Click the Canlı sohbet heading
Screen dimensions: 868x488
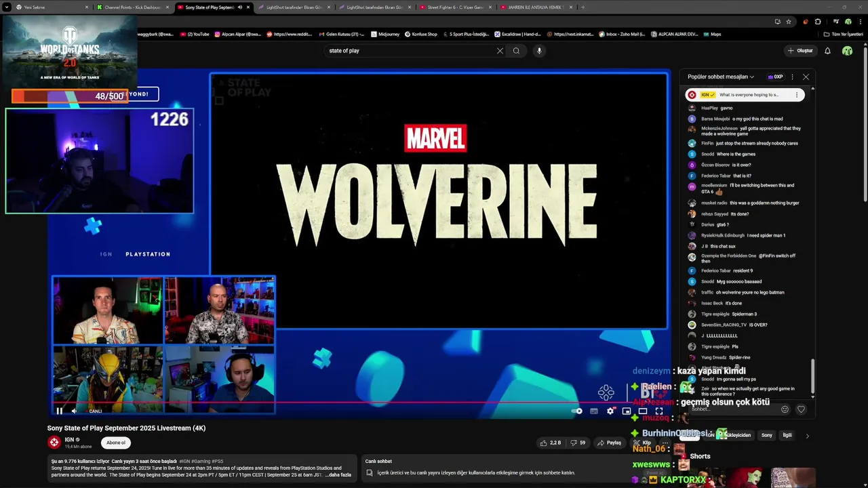378,462
